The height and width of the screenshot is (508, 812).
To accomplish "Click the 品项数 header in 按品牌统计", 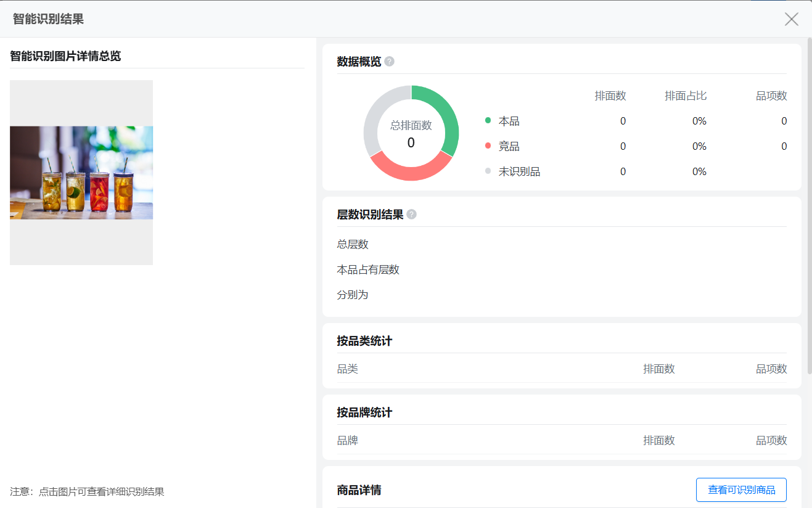I will click(x=771, y=441).
